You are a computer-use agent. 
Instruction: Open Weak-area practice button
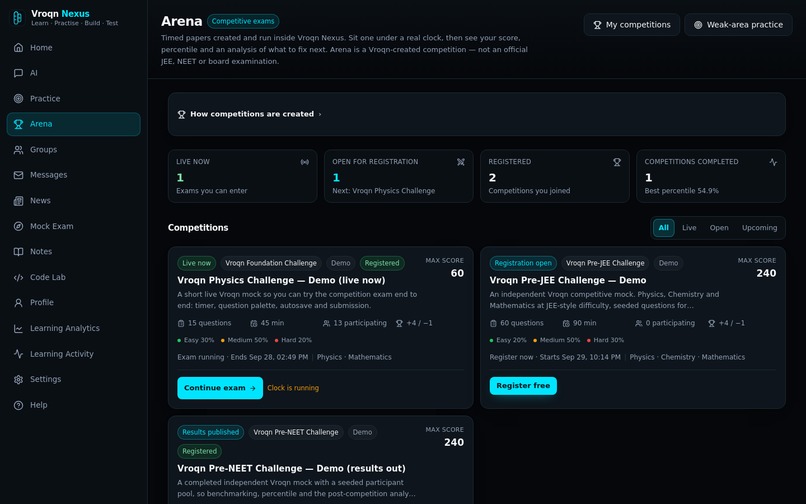[x=738, y=25]
